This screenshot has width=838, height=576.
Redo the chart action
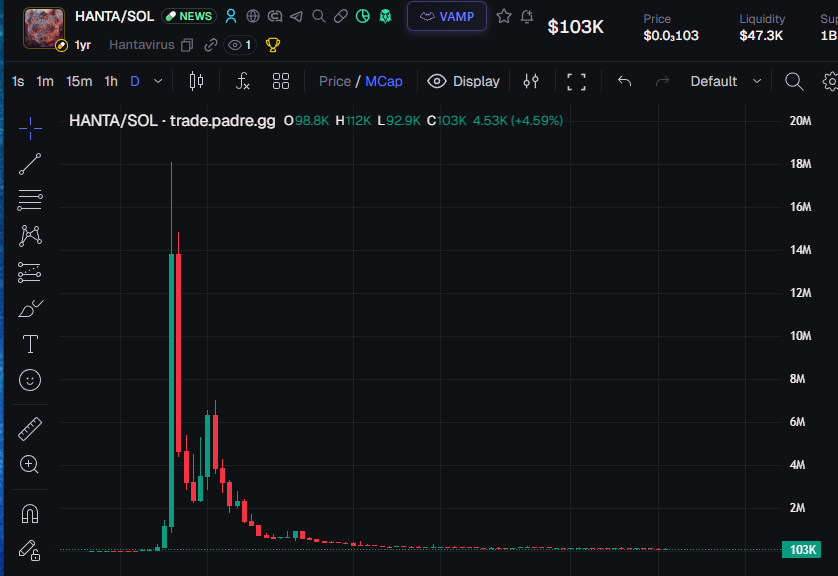tap(662, 81)
